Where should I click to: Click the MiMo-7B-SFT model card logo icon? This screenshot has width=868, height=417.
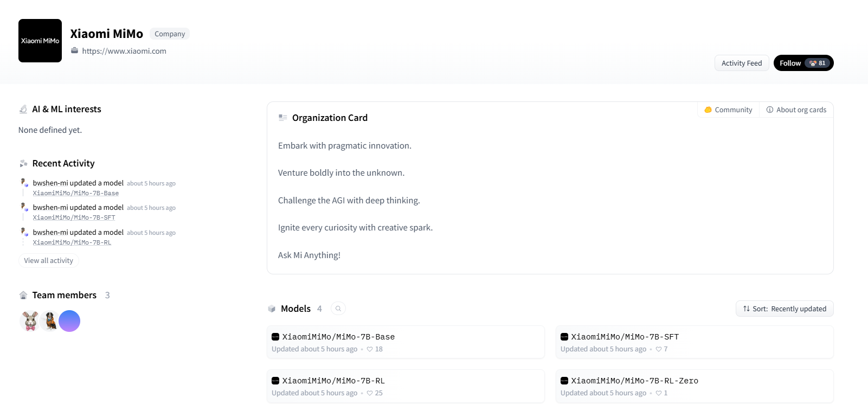[x=564, y=337]
